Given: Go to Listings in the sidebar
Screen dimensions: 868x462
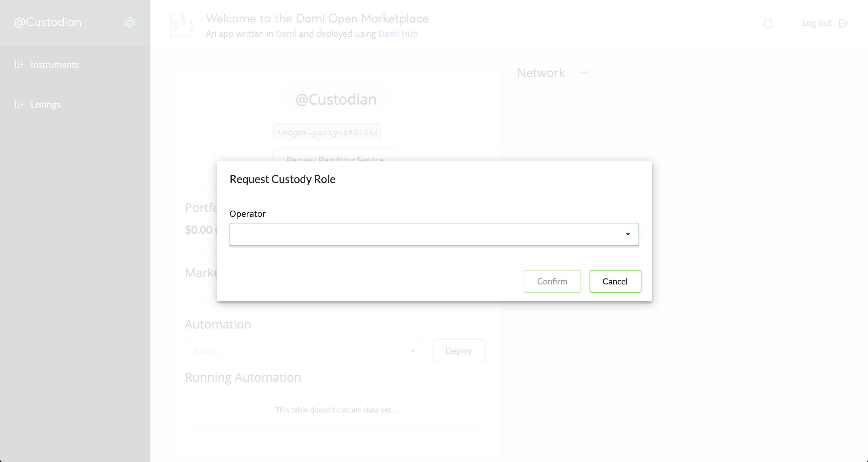Looking at the screenshot, I should point(46,104).
